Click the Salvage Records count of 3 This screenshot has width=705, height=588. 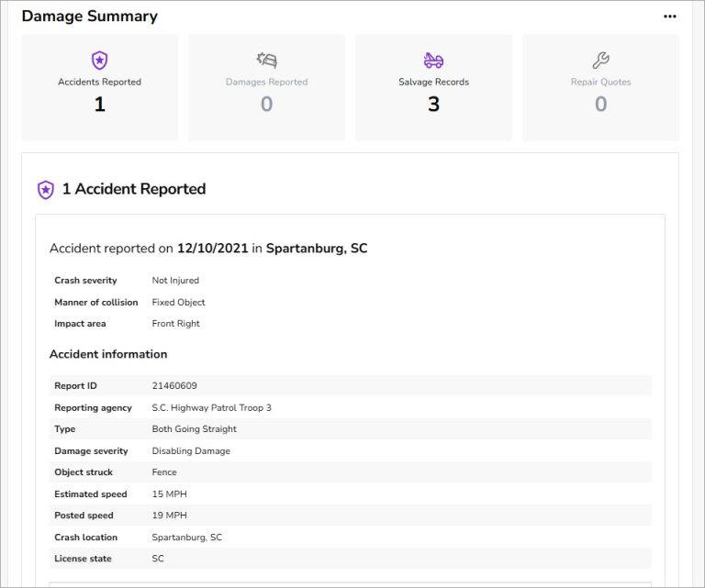(x=433, y=105)
